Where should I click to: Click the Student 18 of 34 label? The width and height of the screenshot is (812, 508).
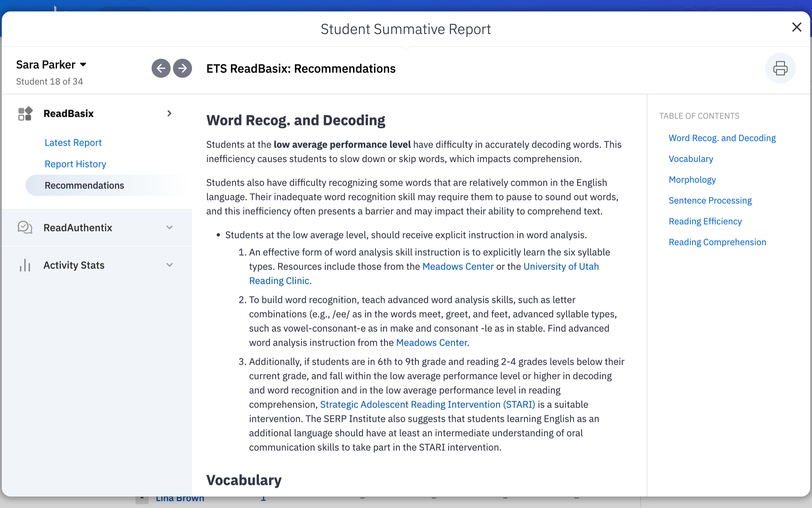[x=49, y=81]
